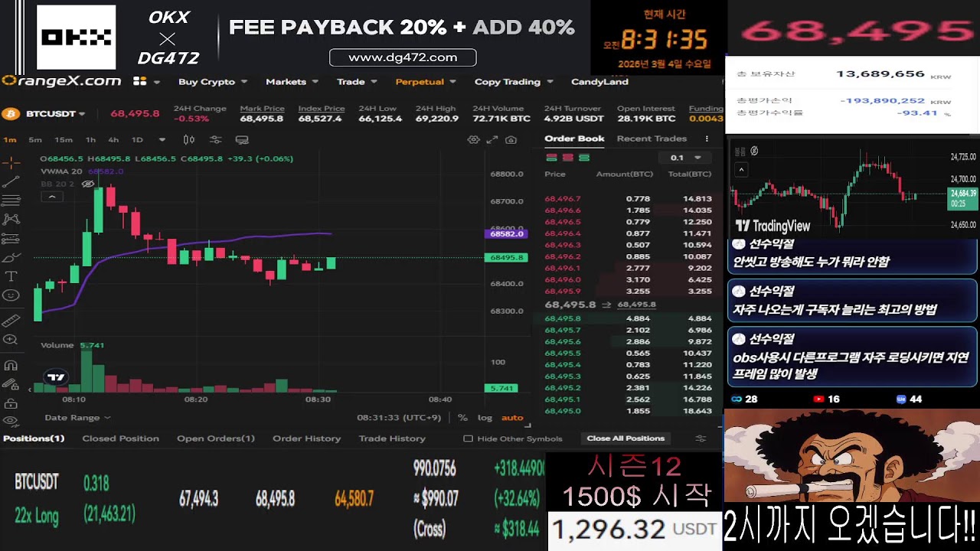Check Hide Other Symbols checkbox
The width and height of the screenshot is (980, 551).
click(468, 439)
